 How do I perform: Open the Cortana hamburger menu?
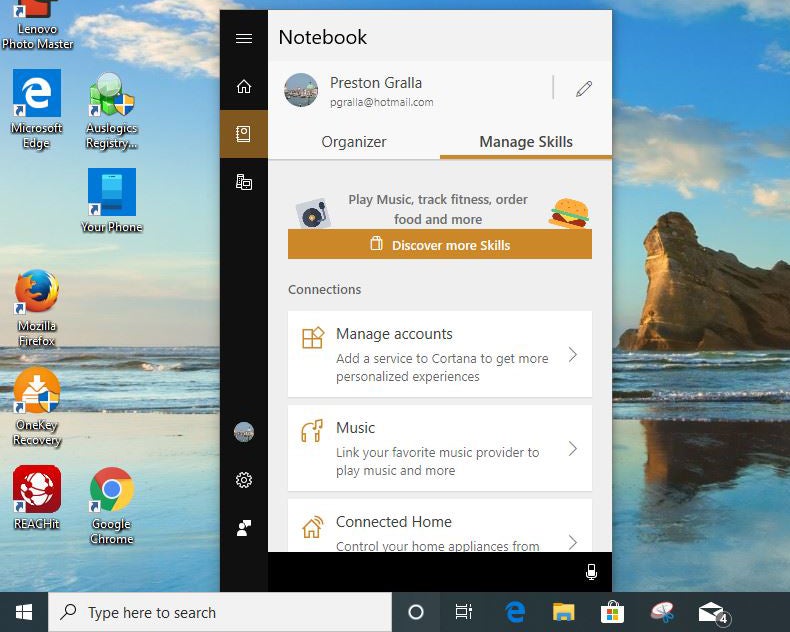[244, 38]
